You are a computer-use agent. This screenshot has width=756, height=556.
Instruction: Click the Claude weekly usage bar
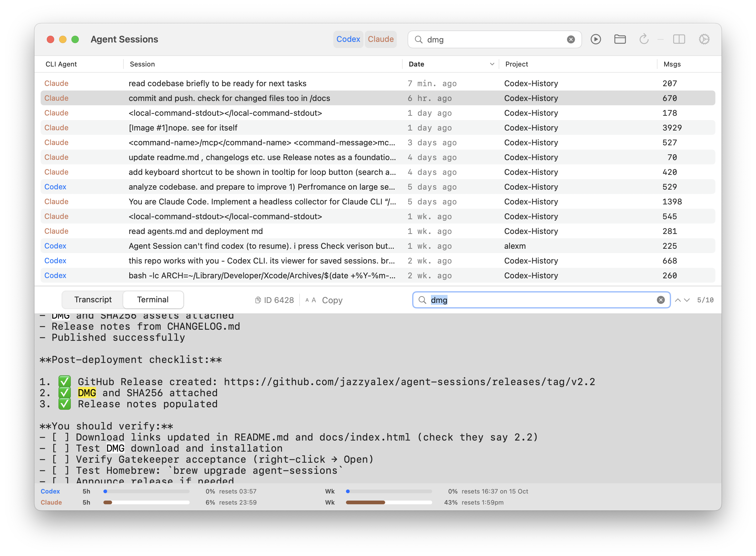click(388, 502)
